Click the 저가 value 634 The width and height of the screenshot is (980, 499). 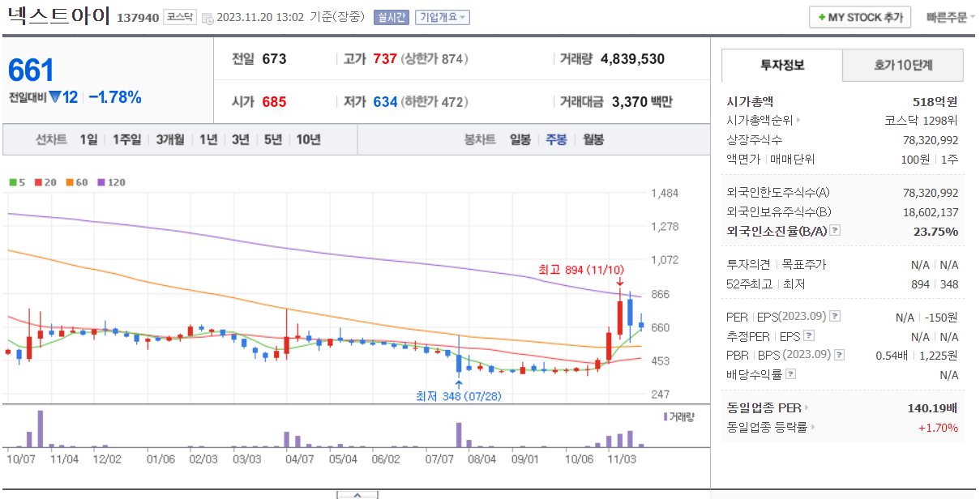[x=385, y=102]
